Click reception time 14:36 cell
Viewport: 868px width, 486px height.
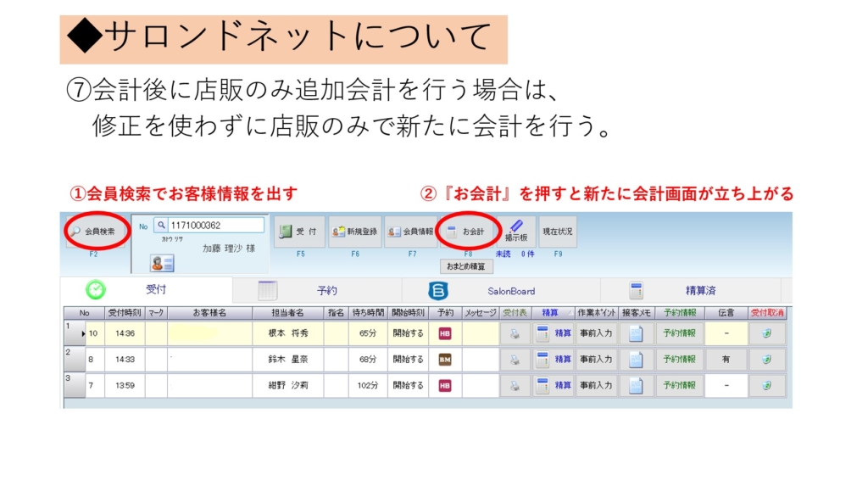click(x=125, y=333)
